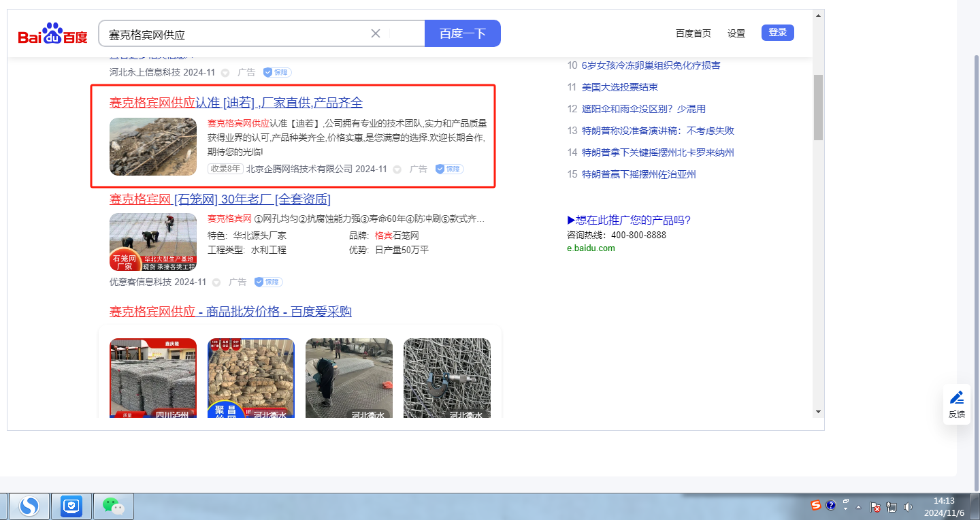Open hot topic 遮阳伞和雨伞没区别？少混用
This screenshot has width=980, height=520.
[644, 109]
